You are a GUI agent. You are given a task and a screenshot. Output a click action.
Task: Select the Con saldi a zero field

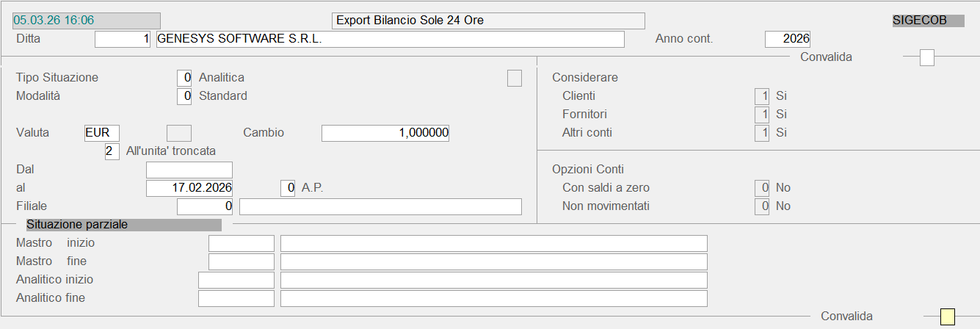pyautogui.click(x=762, y=188)
